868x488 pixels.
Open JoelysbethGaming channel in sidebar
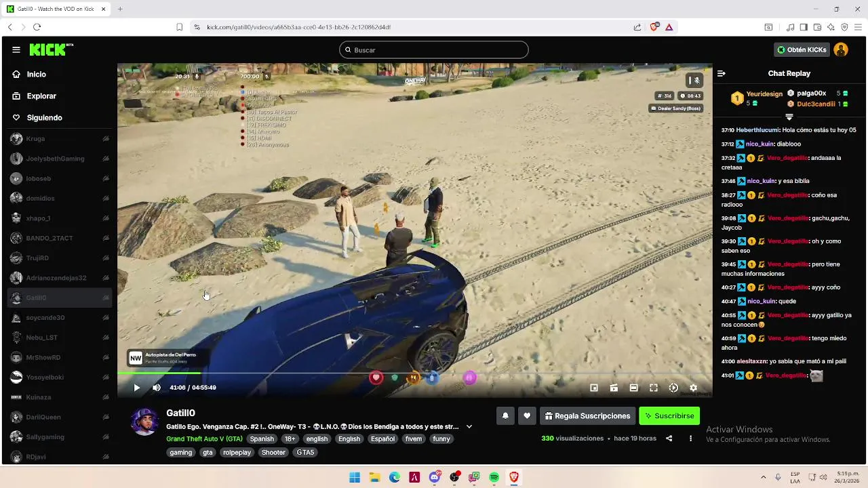pyautogui.click(x=60, y=159)
